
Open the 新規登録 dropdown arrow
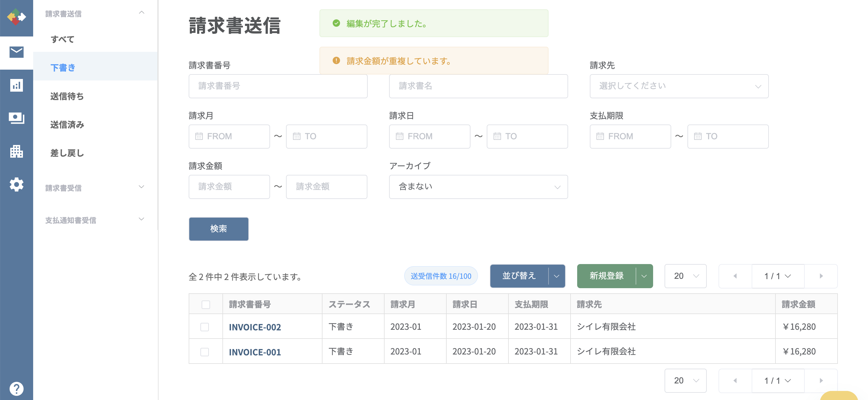(x=644, y=276)
